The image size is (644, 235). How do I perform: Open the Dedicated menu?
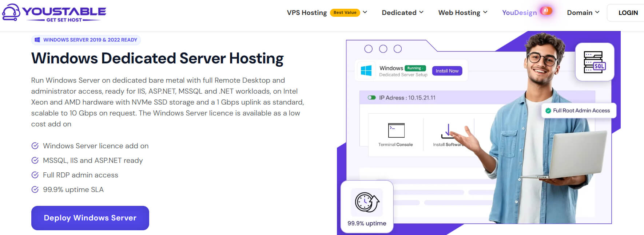point(399,13)
